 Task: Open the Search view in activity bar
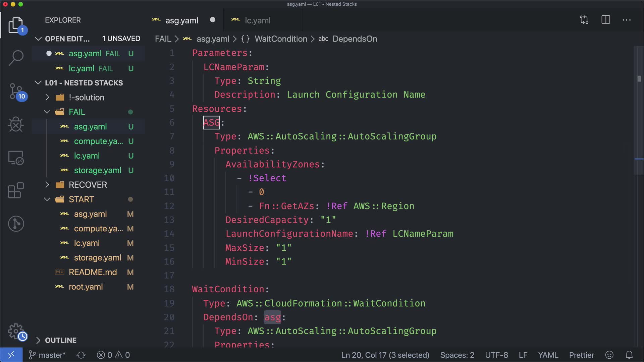[x=16, y=58]
